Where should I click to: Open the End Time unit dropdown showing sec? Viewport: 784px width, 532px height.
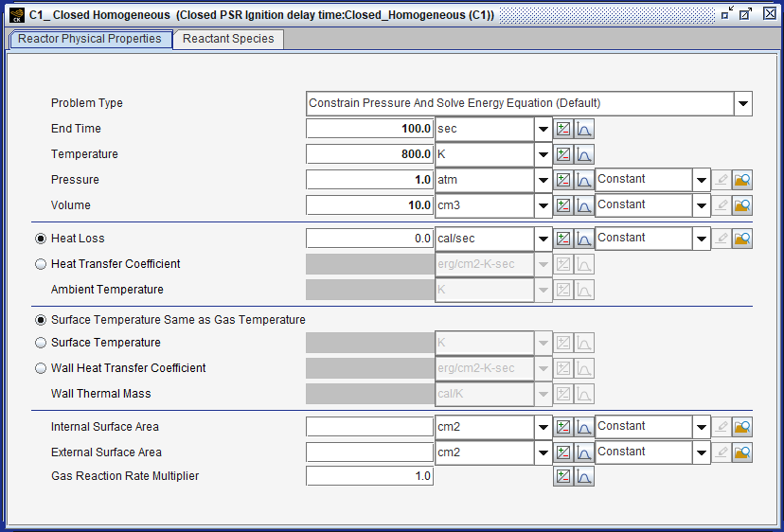point(543,130)
